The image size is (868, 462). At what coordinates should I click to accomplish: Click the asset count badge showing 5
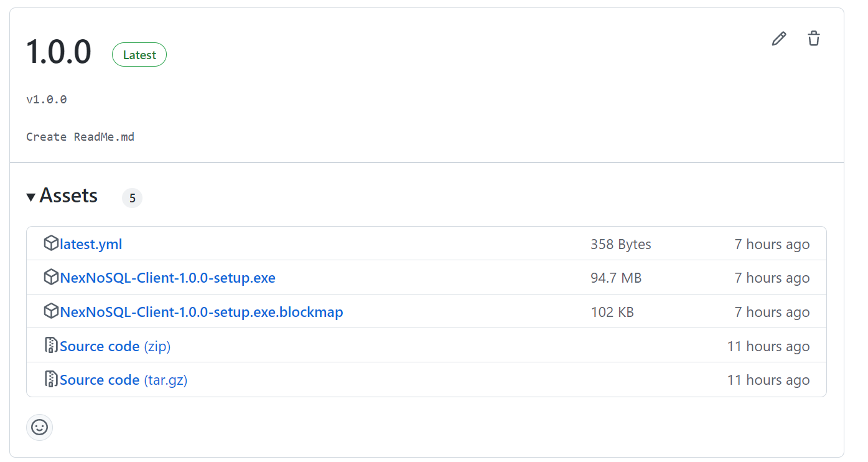tap(131, 197)
